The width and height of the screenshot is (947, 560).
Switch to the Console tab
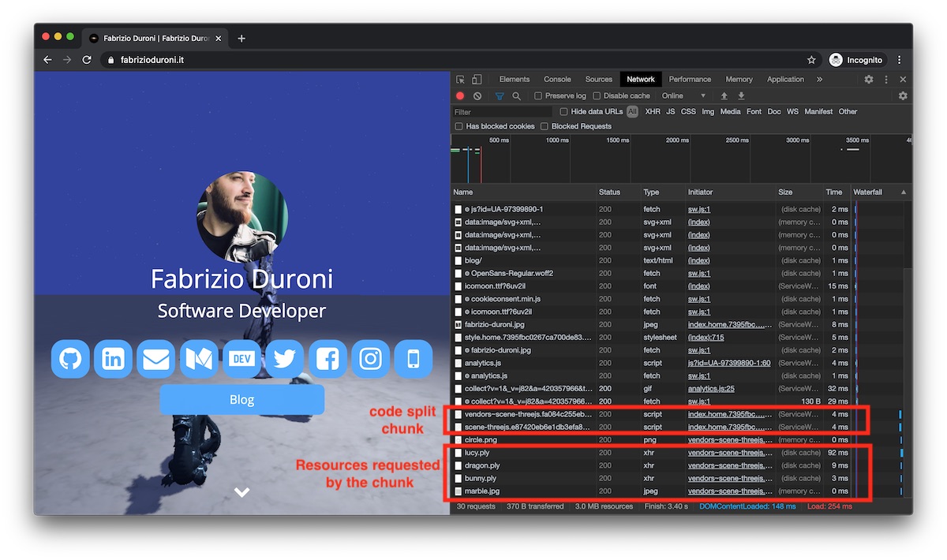(x=557, y=80)
